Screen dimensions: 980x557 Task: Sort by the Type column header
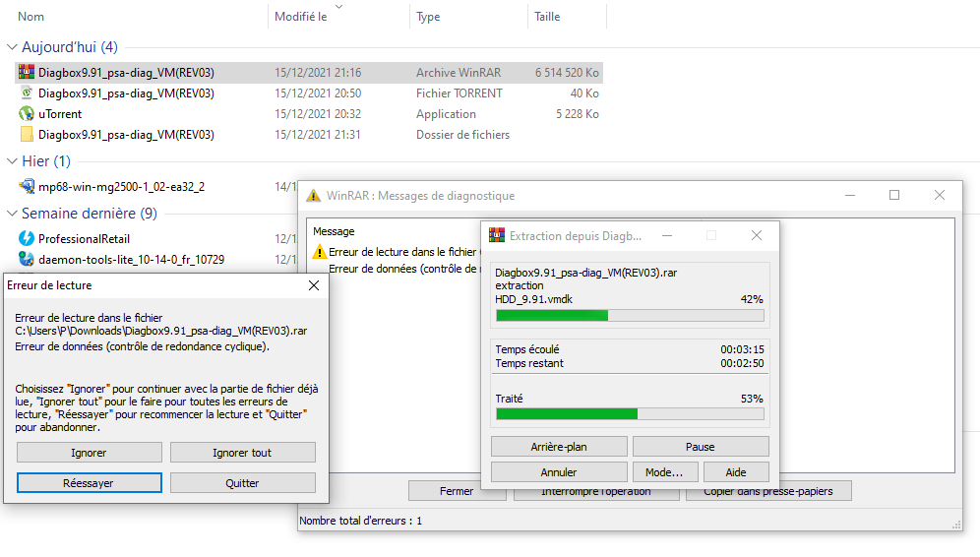tap(428, 17)
